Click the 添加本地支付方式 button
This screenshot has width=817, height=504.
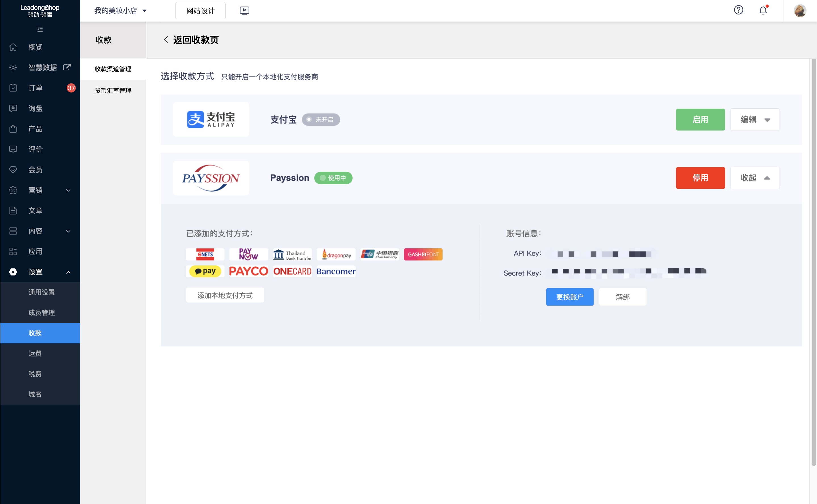225,295
